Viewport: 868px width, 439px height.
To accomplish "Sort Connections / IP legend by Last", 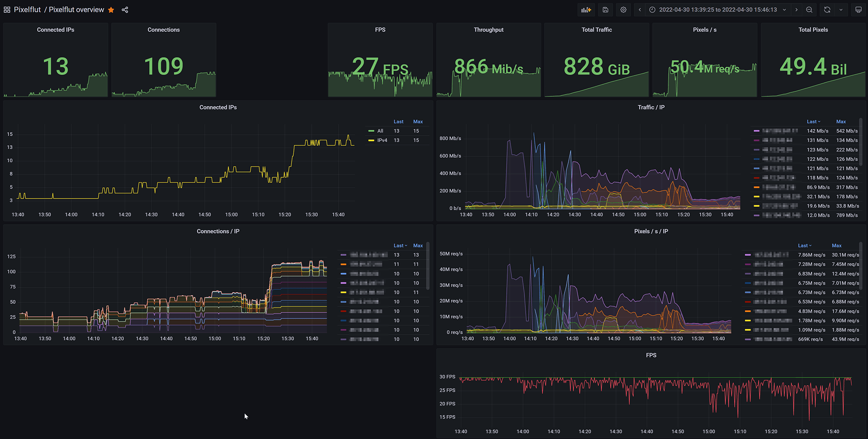I will (x=400, y=246).
